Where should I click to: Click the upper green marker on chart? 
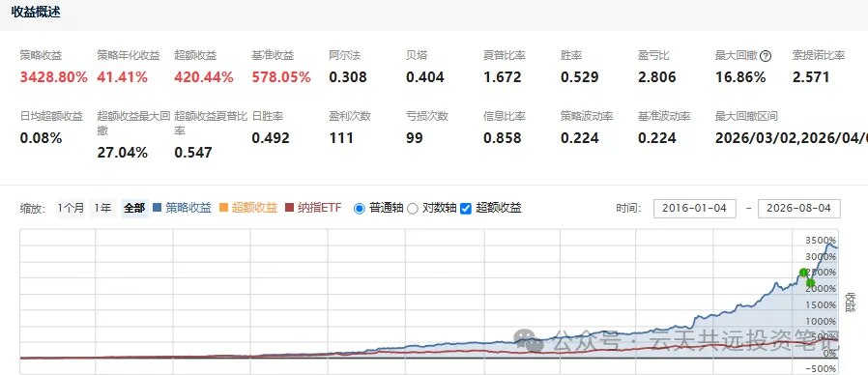point(804,272)
